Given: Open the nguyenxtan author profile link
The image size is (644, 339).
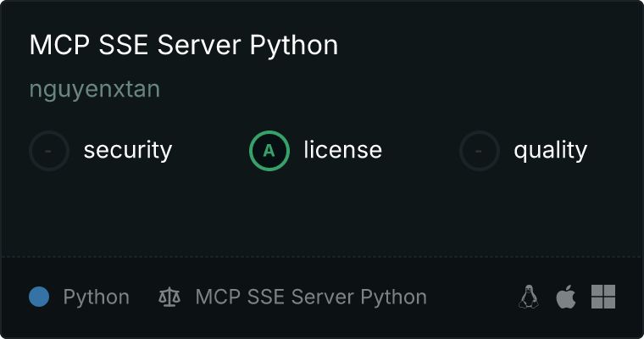Looking at the screenshot, I should [x=94, y=89].
